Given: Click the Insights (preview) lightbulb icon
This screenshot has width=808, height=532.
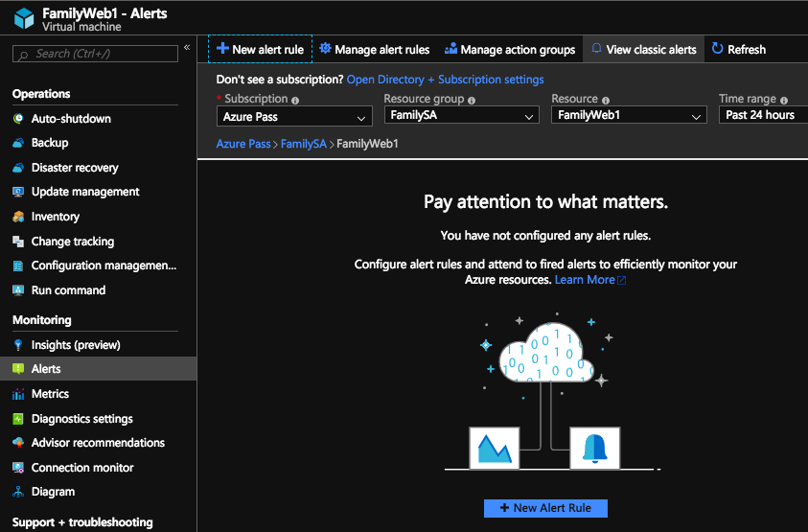Looking at the screenshot, I should tap(18, 345).
